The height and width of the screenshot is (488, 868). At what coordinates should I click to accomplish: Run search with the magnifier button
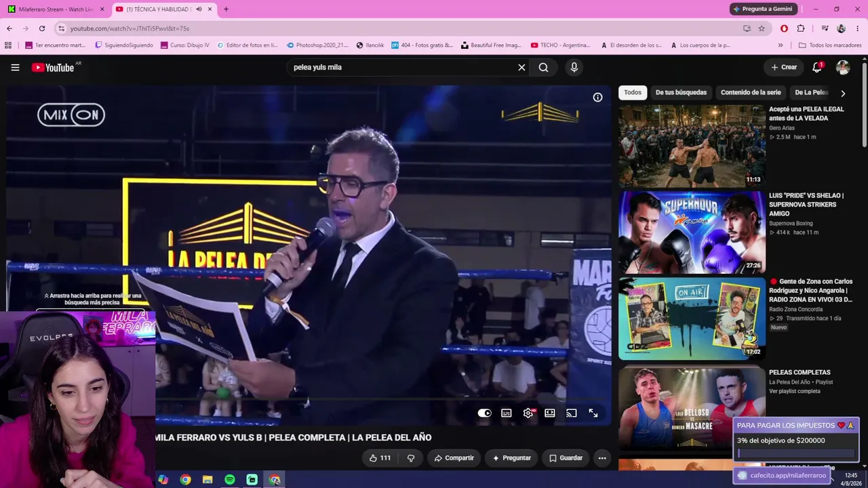tap(543, 67)
